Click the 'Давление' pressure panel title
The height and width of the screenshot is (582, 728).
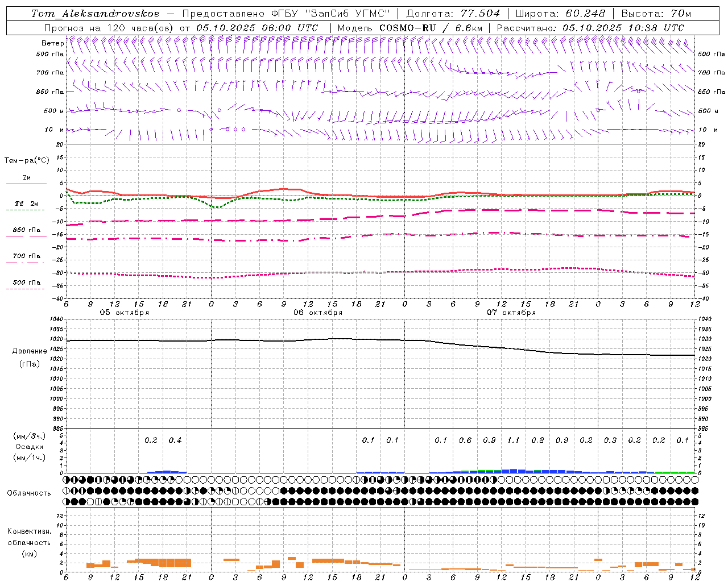[x=30, y=351]
